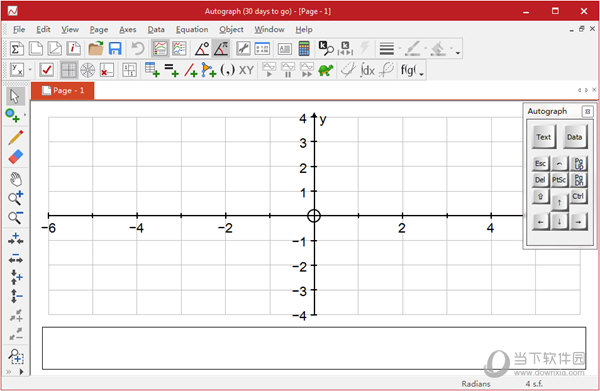This screenshot has width=600, height=391.
Task: Add a shape with the polygon-plus icon
Action: 209,70
